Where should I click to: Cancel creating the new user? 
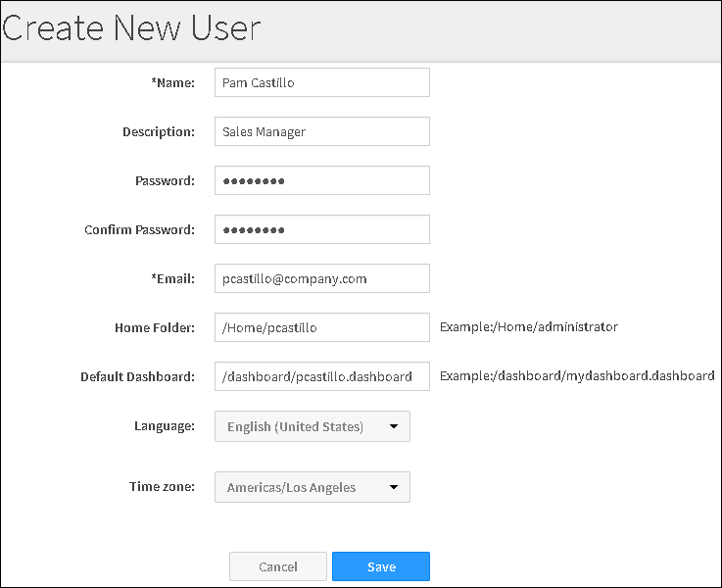[278, 566]
